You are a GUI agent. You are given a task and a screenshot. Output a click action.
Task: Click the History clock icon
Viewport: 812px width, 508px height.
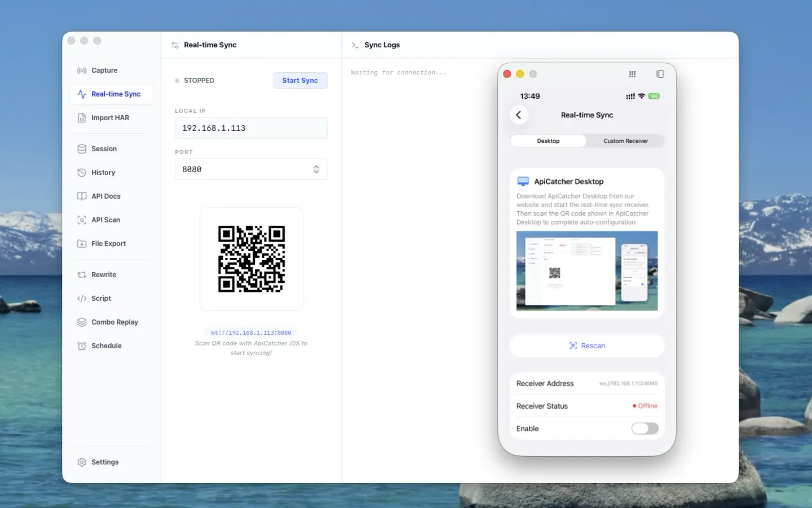[82, 173]
